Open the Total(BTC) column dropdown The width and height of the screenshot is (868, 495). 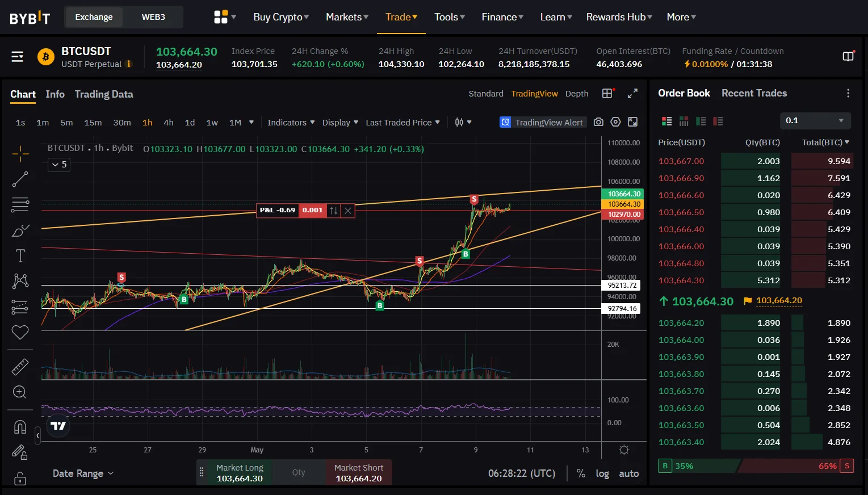coord(826,142)
